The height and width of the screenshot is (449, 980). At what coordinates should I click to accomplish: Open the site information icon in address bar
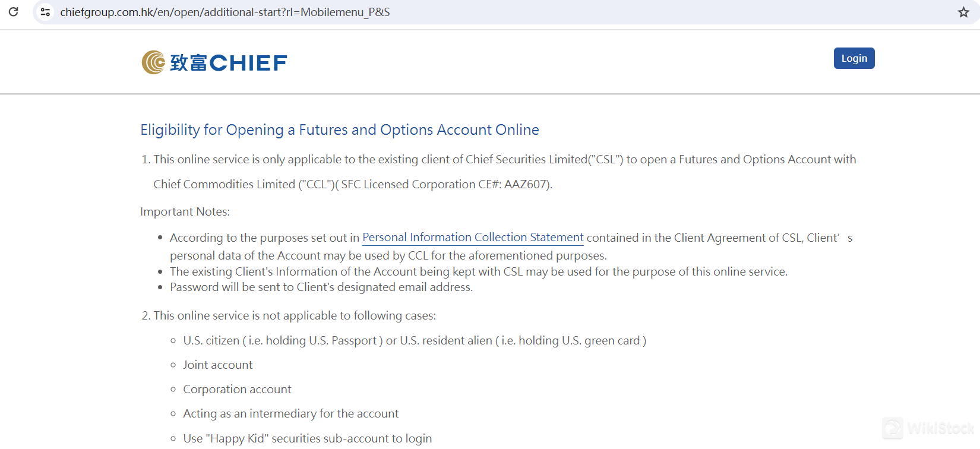coord(45,11)
